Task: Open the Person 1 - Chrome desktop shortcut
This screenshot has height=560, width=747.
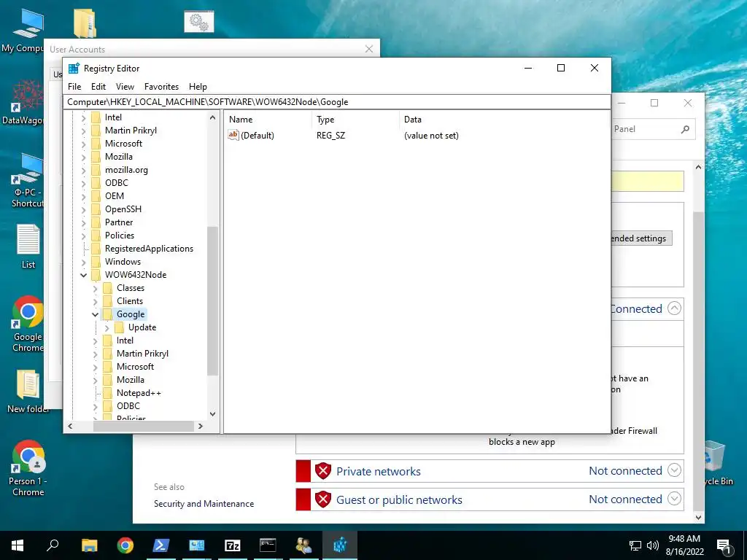Action: [x=28, y=469]
